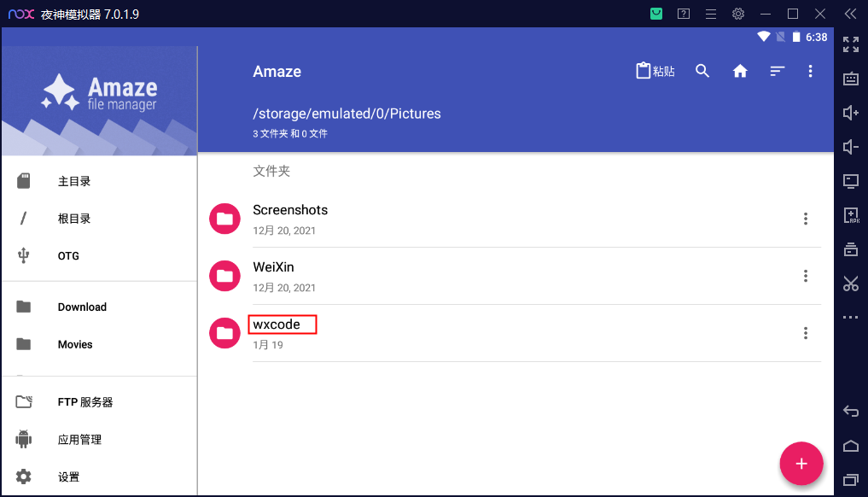Show options for Screenshots folder

point(806,219)
